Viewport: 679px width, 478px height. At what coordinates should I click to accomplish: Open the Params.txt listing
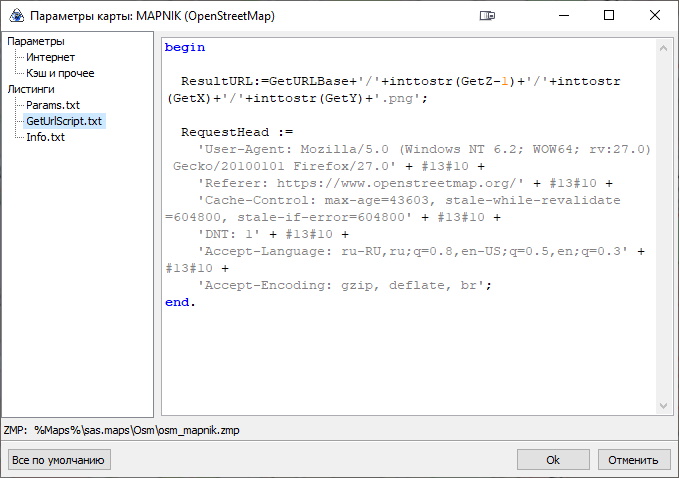55,105
